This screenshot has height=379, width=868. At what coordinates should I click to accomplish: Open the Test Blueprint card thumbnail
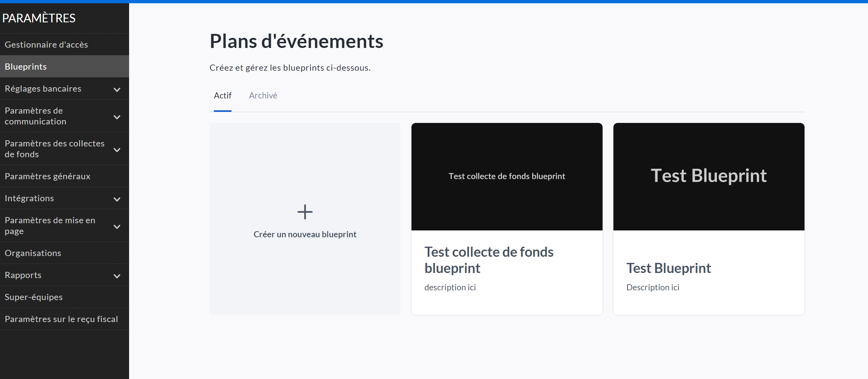coord(709,176)
